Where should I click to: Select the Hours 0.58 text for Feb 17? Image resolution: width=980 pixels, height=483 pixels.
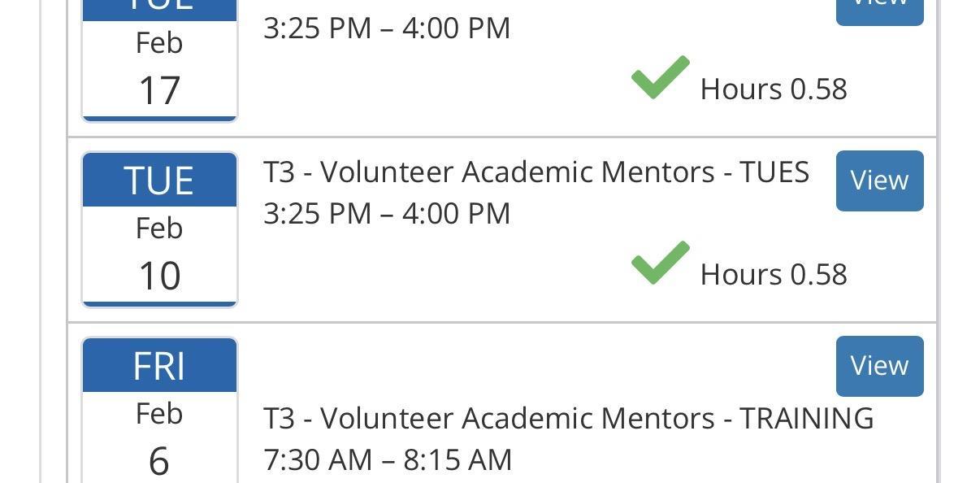pos(774,89)
